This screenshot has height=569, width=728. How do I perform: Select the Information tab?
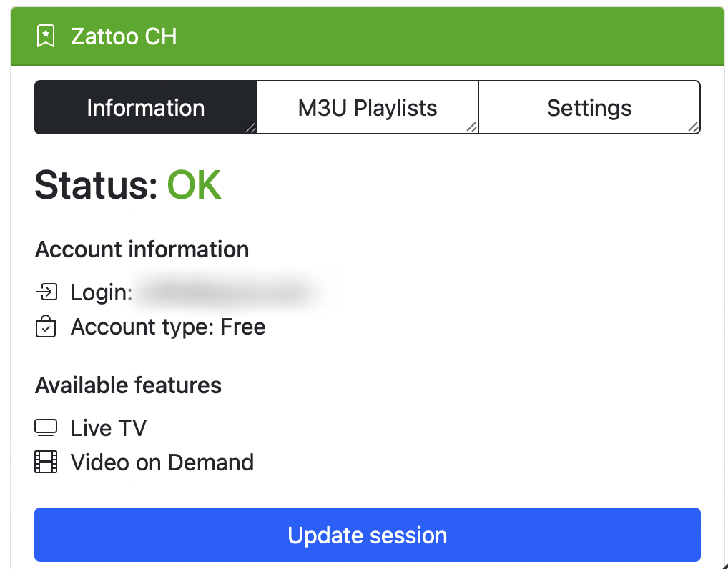(x=146, y=108)
